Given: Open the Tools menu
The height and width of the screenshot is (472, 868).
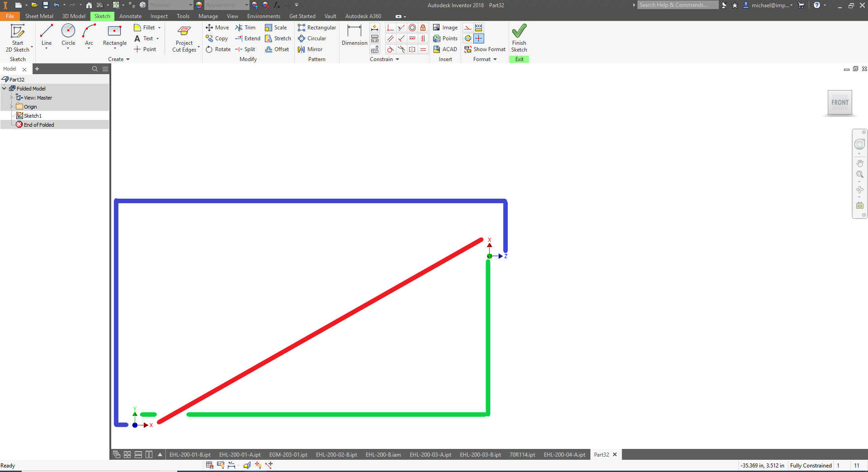Looking at the screenshot, I should 183,16.
